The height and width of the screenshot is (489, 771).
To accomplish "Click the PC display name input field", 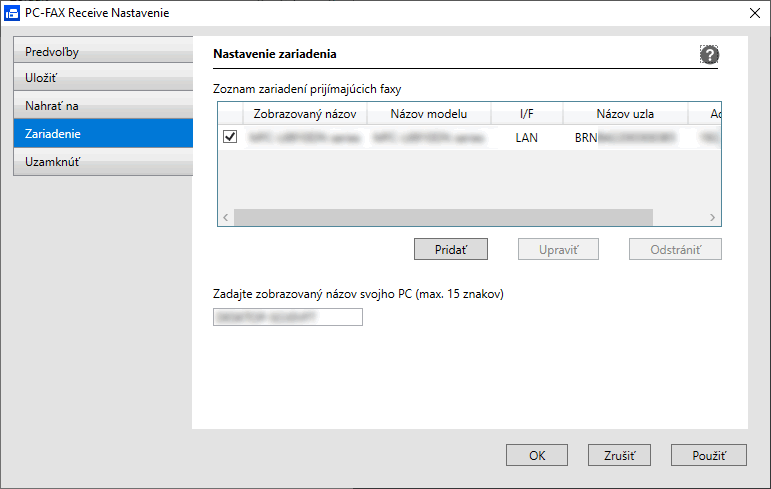I will click(x=288, y=317).
